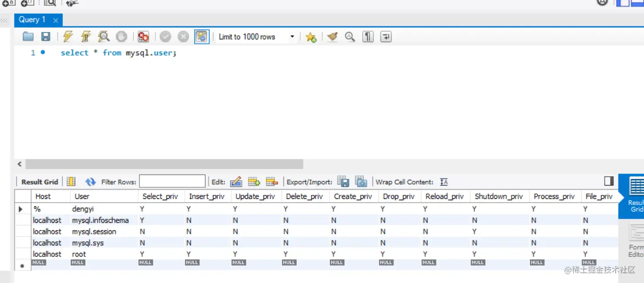This screenshot has width=644, height=283.
Task: Commit transaction checkmark icon
Action: coord(166,36)
